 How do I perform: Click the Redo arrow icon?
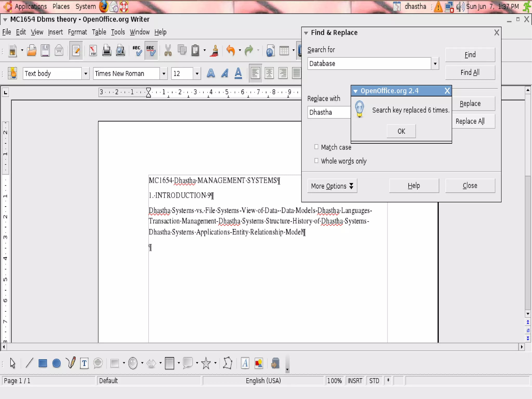click(249, 50)
